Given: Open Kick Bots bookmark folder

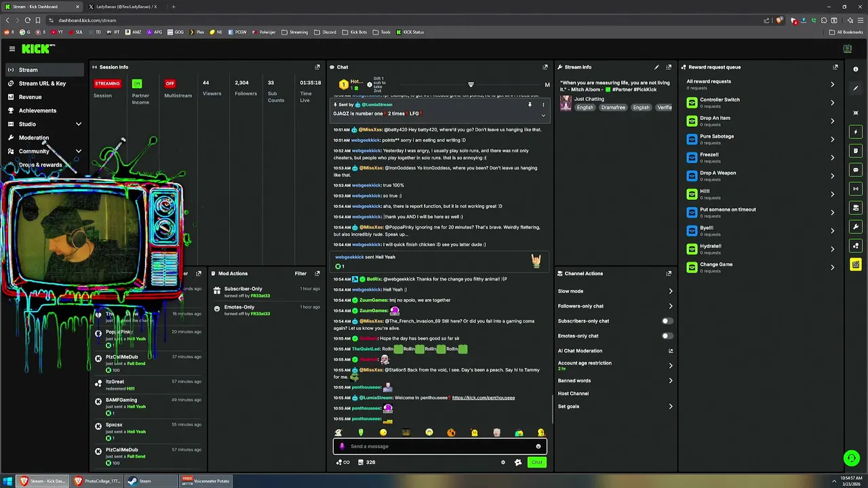Looking at the screenshot, I should [x=355, y=32].
